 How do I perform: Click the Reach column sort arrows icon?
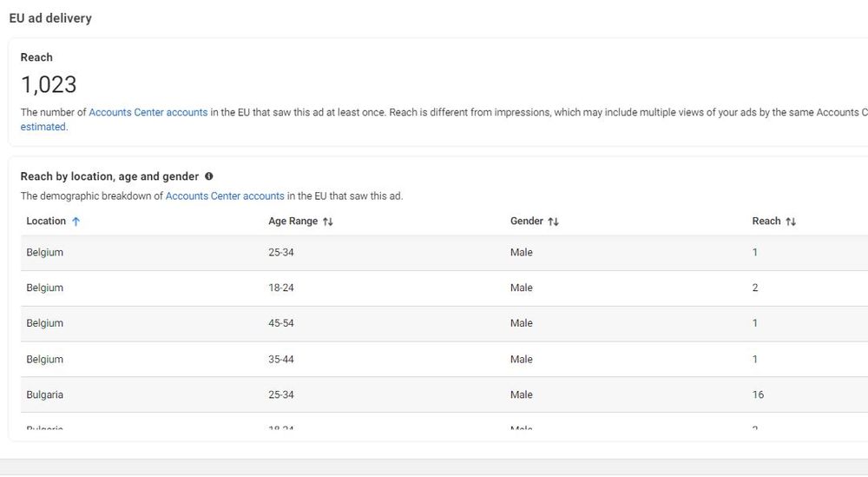coord(791,222)
